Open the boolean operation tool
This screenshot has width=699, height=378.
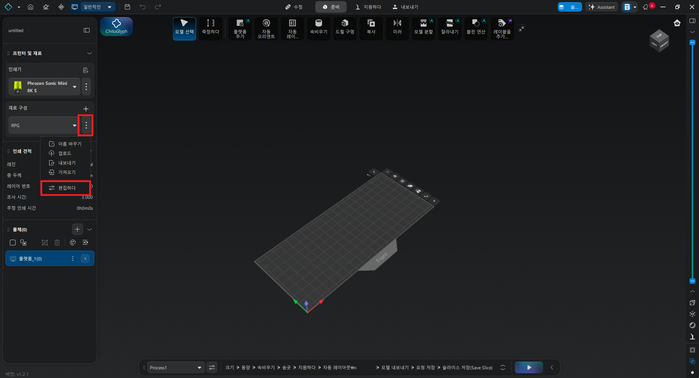[476, 28]
